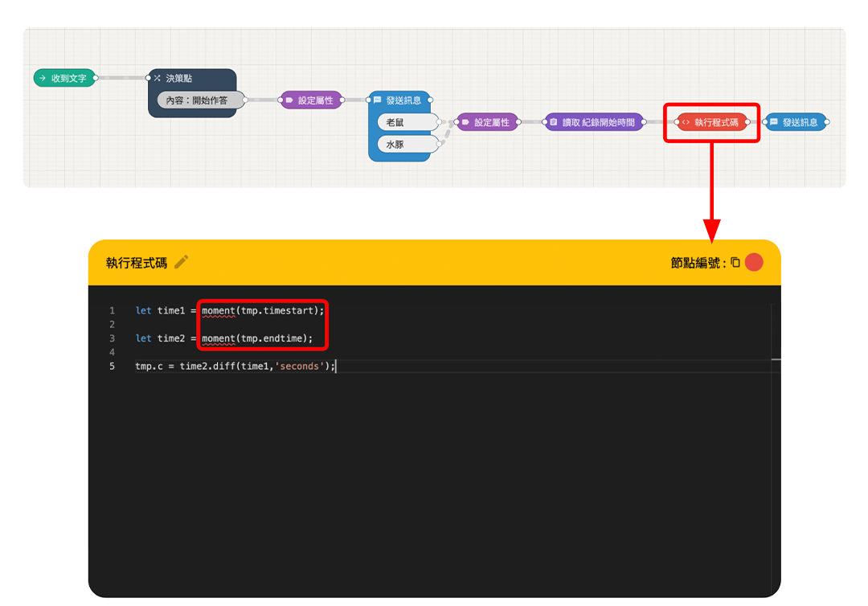This screenshot has width=868, height=606.
Task: Click line number 4 in the code editor
Action: point(112,352)
